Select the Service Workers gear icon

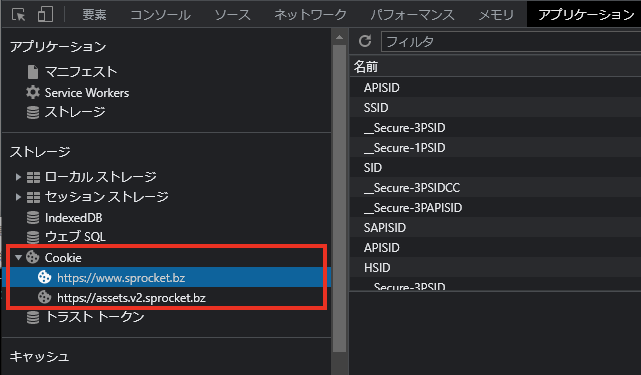click(x=33, y=92)
